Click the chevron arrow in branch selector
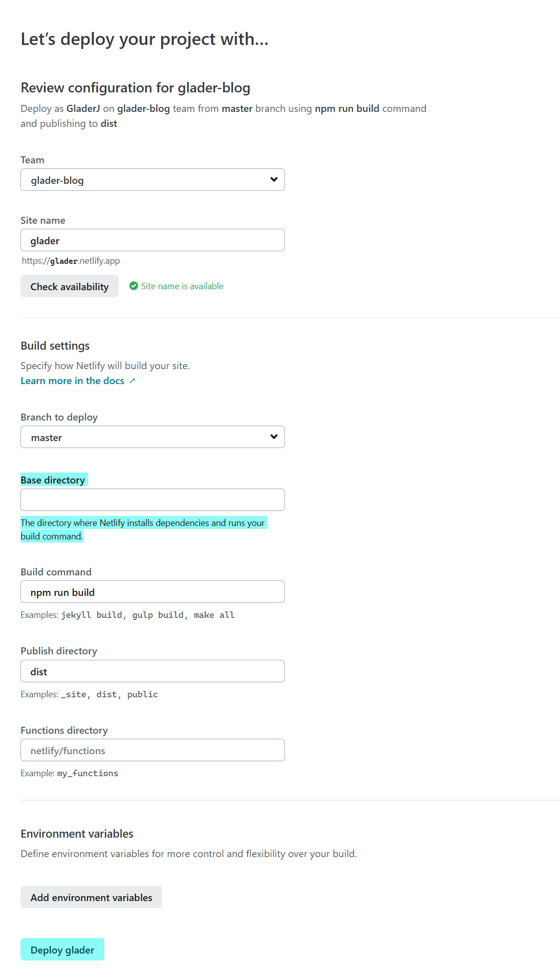 coord(274,437)
